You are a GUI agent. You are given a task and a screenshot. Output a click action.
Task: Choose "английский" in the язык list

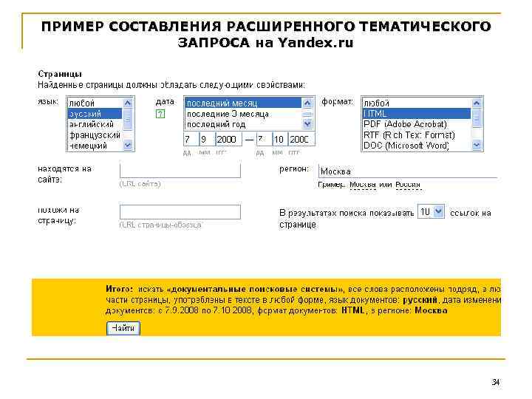point(95,124)
